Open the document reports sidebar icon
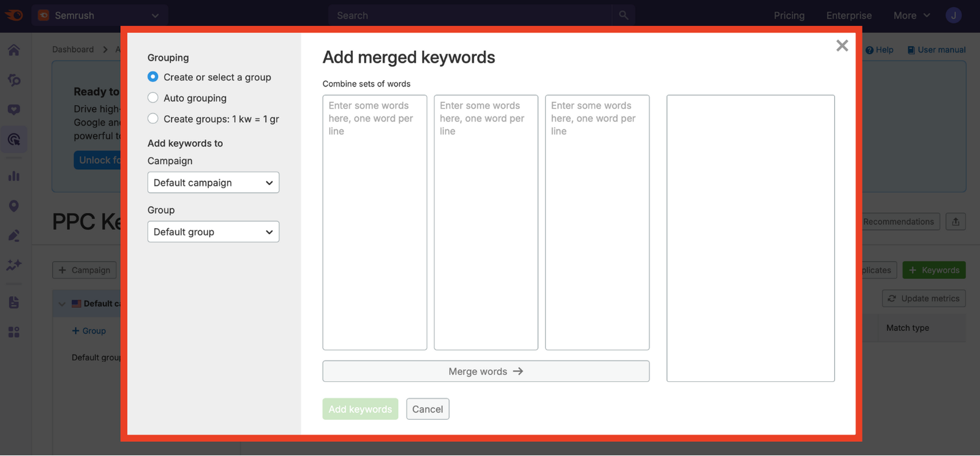 (14, 302)
